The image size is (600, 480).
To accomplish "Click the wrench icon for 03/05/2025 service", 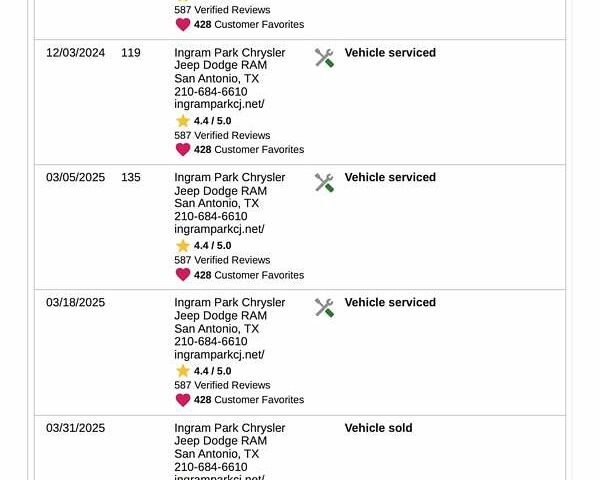I will (x=324, y=183).
